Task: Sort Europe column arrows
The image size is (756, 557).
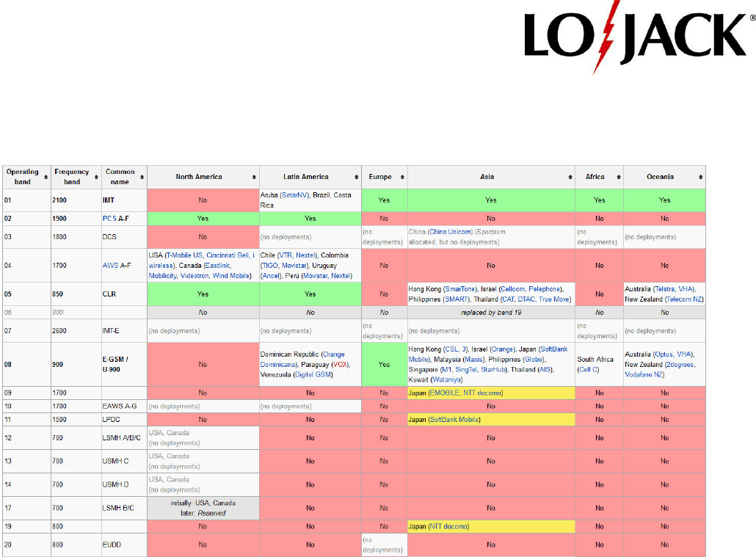Action: (x=402, y=177)
